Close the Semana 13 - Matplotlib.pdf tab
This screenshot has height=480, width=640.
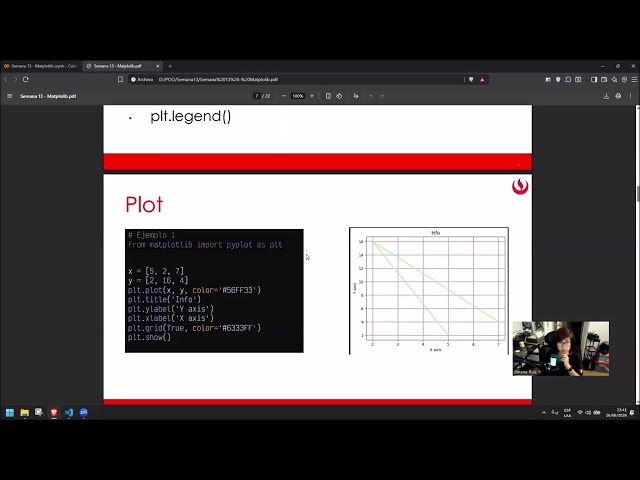coord(158,66)
